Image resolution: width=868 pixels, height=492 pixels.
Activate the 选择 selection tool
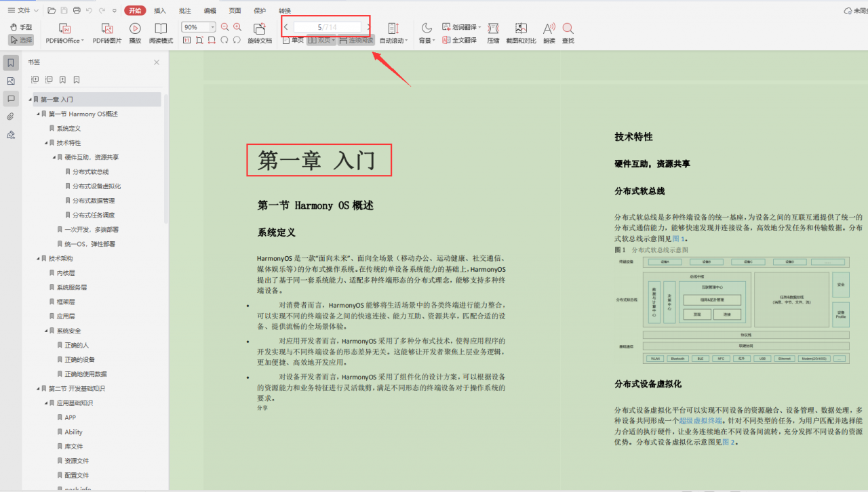coord(21,40)
